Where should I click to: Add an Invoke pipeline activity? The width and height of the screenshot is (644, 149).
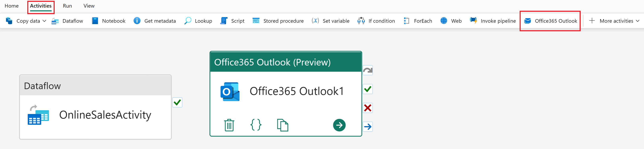[x=493, y=21]
